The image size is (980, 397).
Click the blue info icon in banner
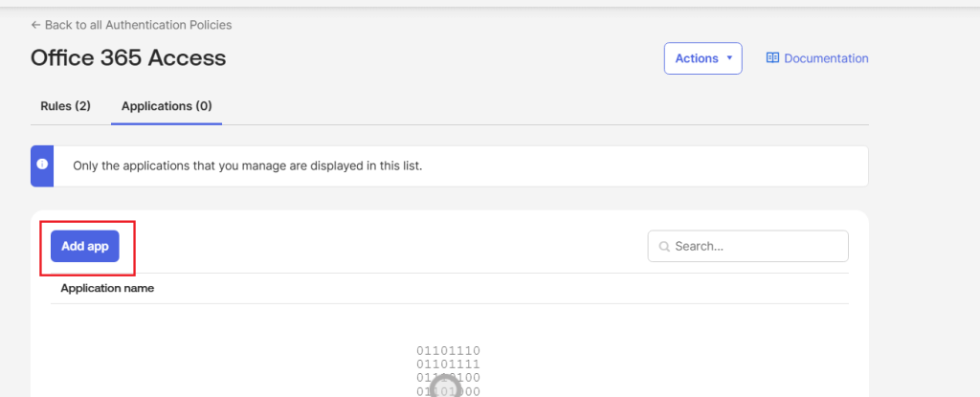(x=42, y=165)
